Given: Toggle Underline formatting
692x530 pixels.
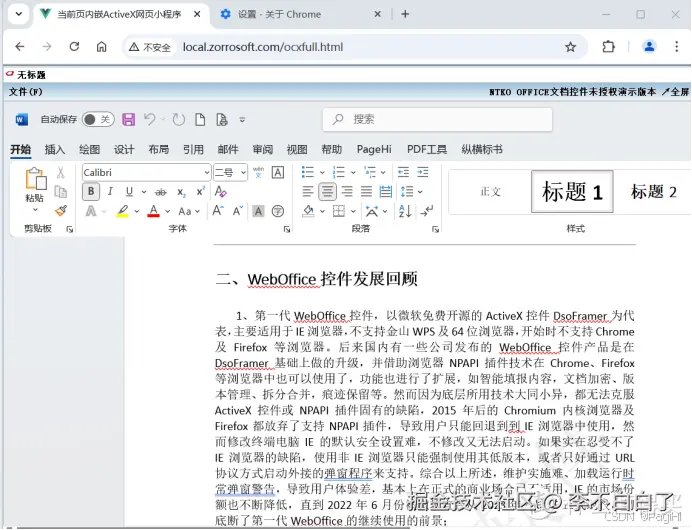Looking at the screenshot, I should [x=129, y=192].
